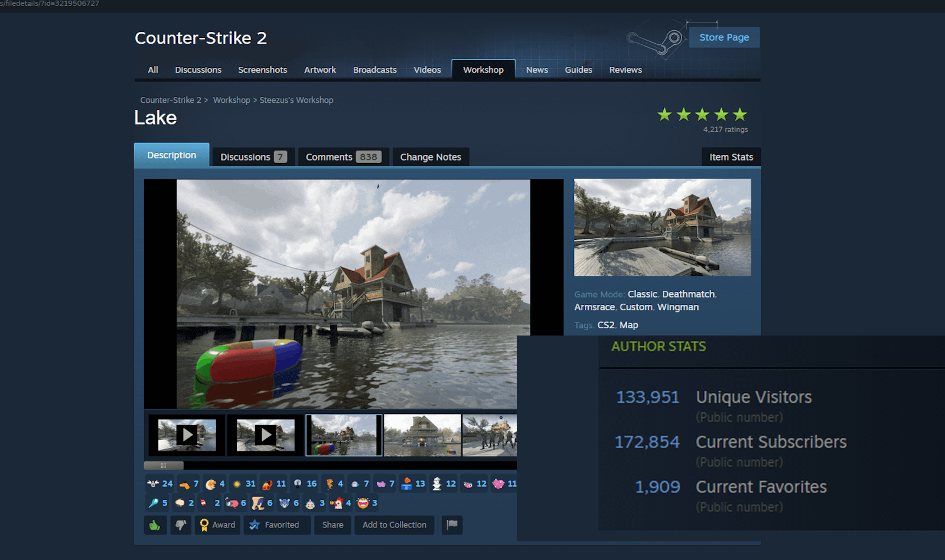945x560 pixels.
Task: Select the thumbnail showing soldiers
Action: click(x=490, y=435)
